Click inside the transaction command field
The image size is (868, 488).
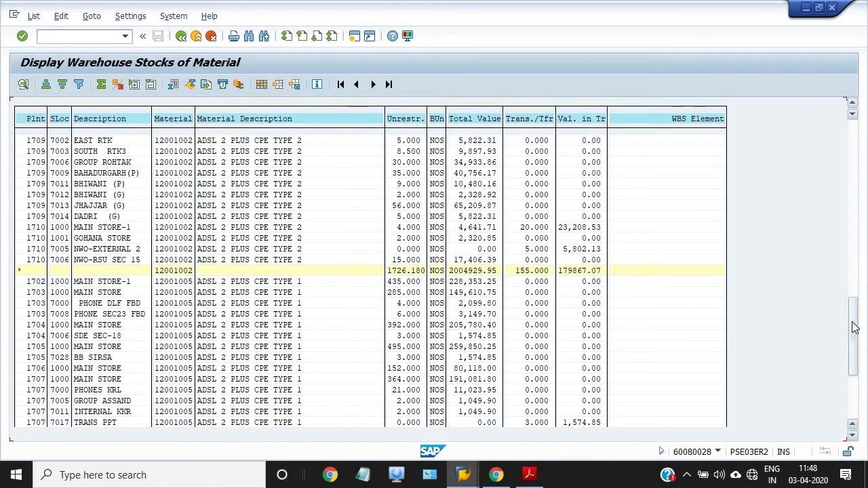pyautogui.click(x=79, y=36)
